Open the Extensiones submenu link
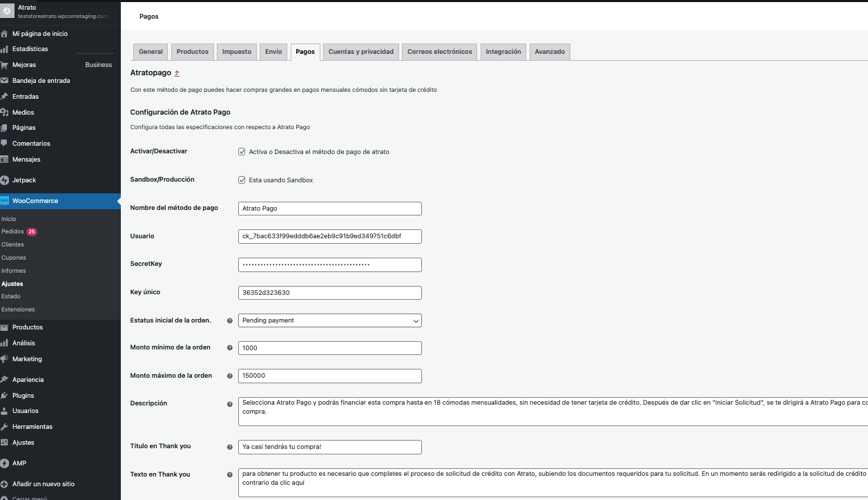The width and height of the screenshot is (868, 500). coord(18,309)
